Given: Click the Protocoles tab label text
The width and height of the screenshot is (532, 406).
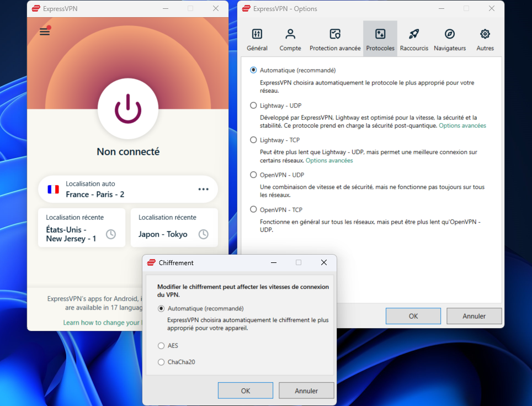Looking at the screenshot, I should tap(380, 48).
